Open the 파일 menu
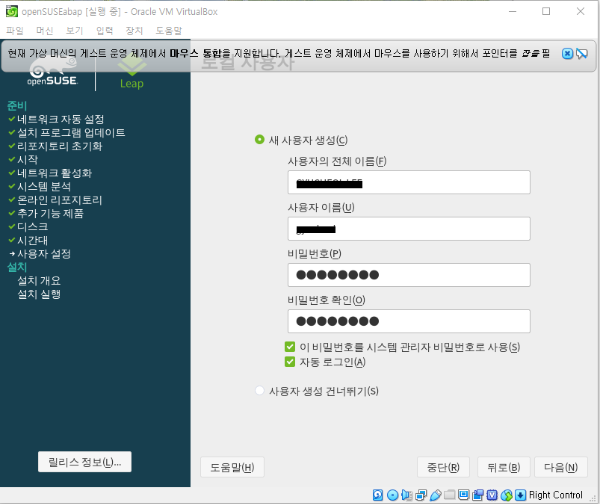Screen dimensions: 600x504 [15, 31]
